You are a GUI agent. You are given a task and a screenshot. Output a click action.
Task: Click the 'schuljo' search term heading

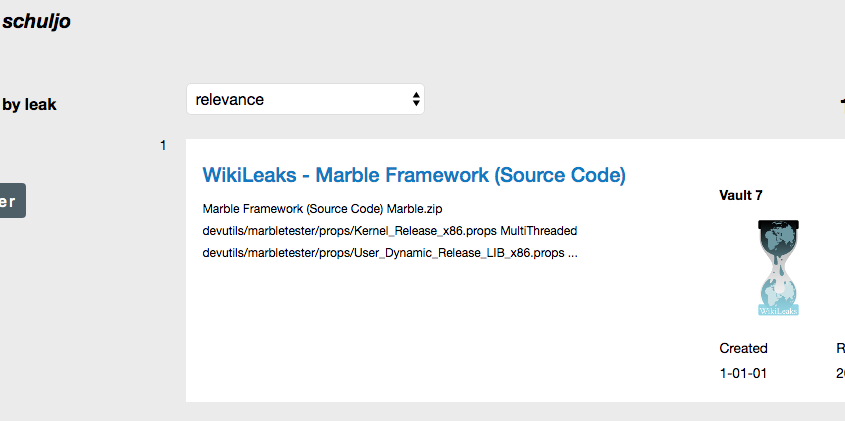click(x=36, y=22)
